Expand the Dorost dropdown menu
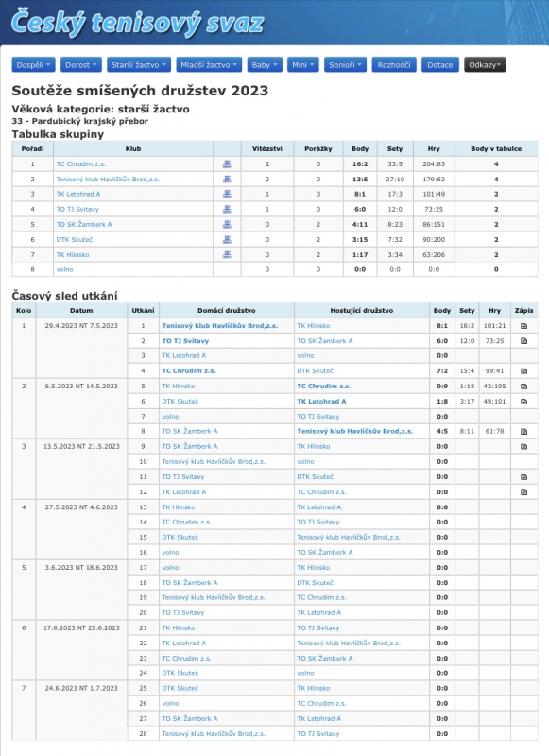This screenshot has width=549, height=756. [81, 65]
